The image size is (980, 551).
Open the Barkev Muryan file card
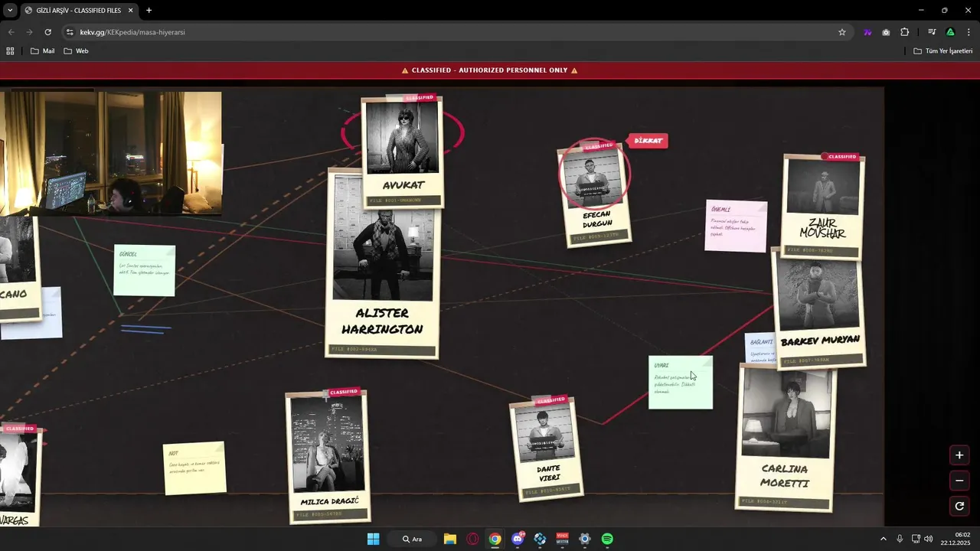[x=819, y=309]
